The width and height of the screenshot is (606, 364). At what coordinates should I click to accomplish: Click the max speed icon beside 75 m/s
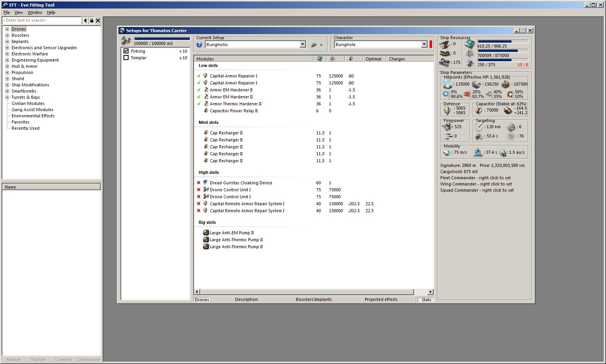[x=447, y=153]
